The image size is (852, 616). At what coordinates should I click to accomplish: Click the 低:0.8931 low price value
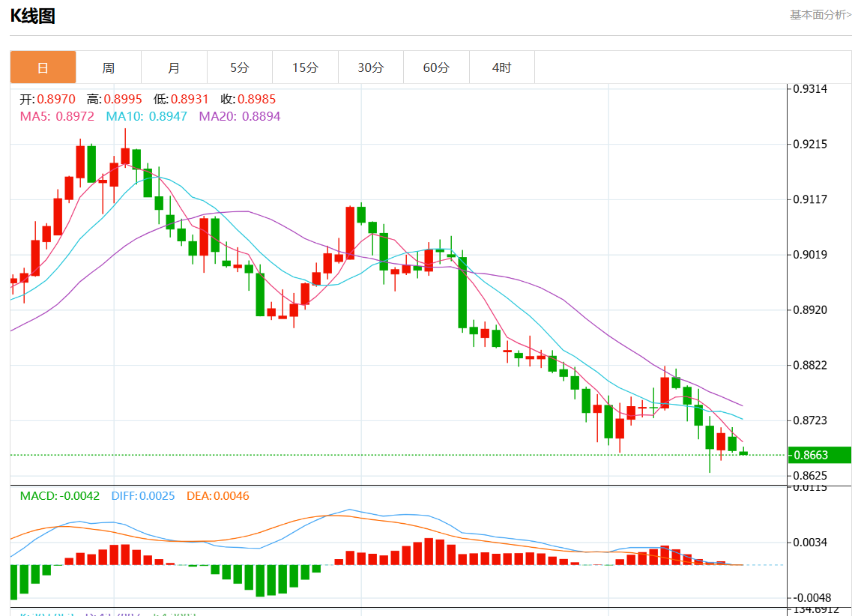click(x=181, y=99)
